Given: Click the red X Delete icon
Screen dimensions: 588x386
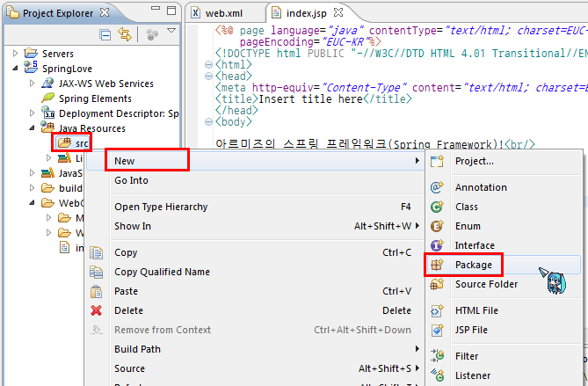Looking at the screenshot, I should 97,310.
